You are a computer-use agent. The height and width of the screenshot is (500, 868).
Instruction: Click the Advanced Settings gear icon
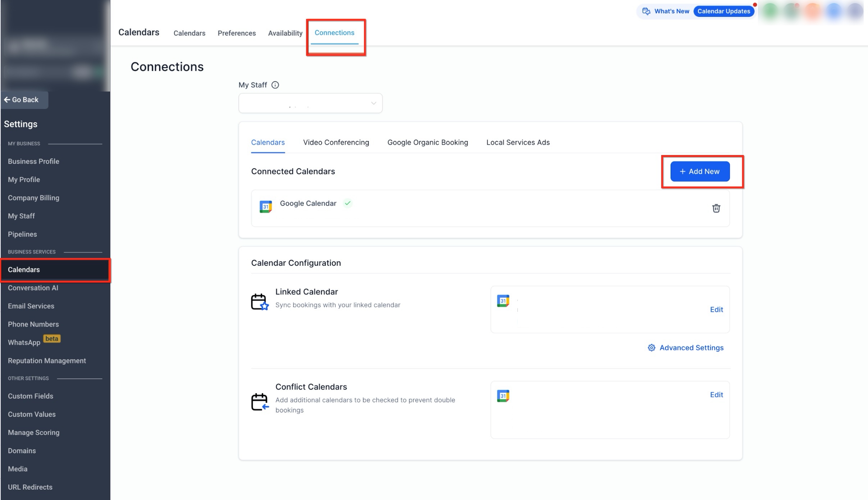tap(651, 348)
